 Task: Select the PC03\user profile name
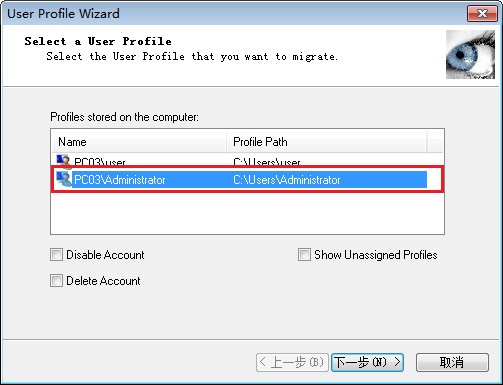click(100, 162)
